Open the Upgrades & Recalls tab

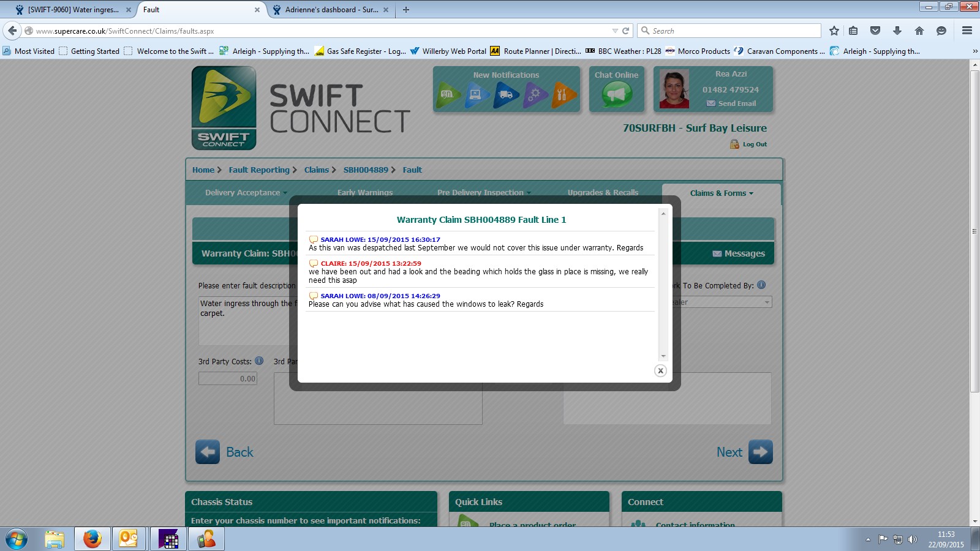pos(603,193)
